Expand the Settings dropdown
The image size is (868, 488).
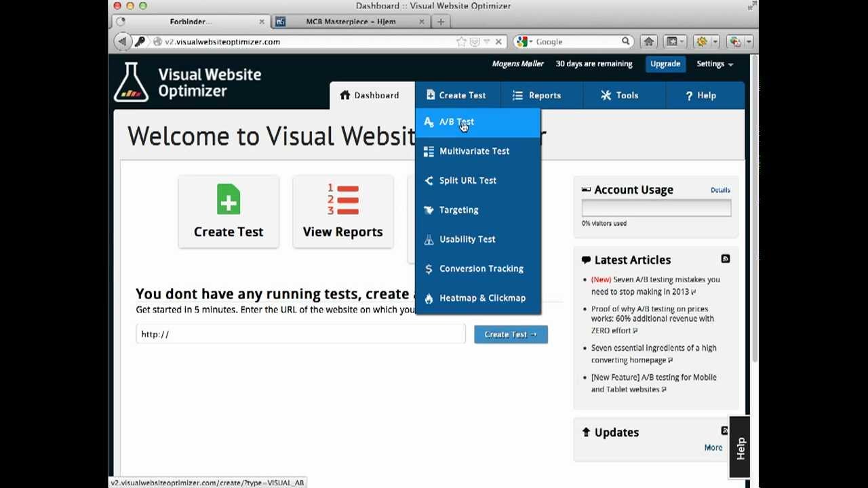pos(715,64)
